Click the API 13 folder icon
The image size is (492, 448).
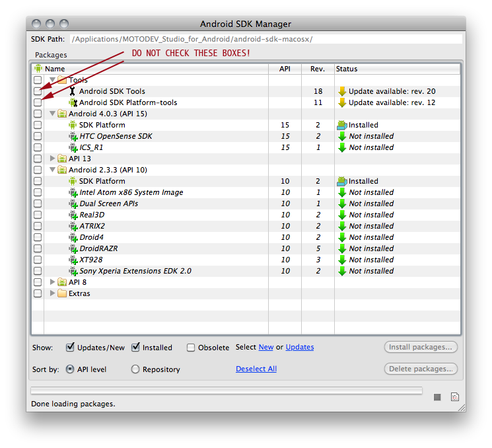tap(62, 159)
